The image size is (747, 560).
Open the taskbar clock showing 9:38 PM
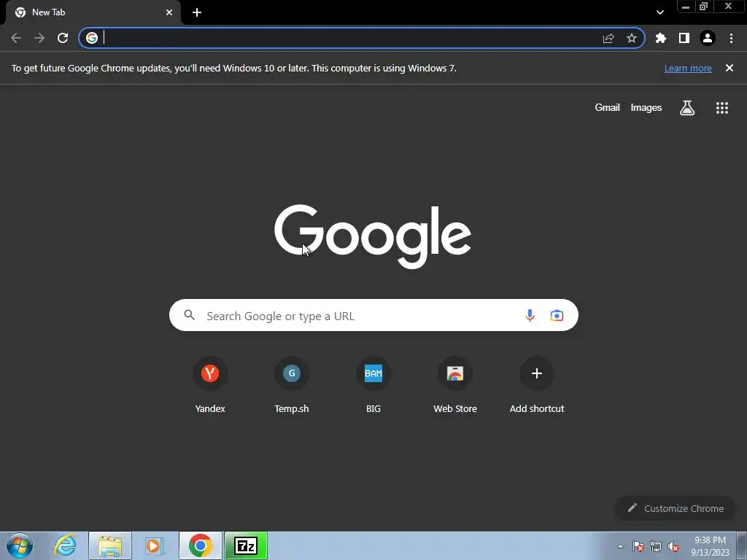point(710,546)
